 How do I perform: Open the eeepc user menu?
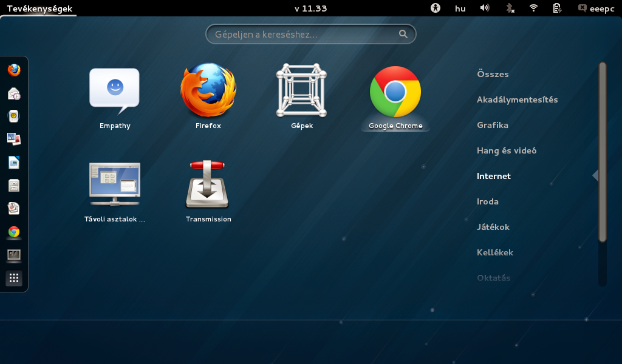[596, 8]
